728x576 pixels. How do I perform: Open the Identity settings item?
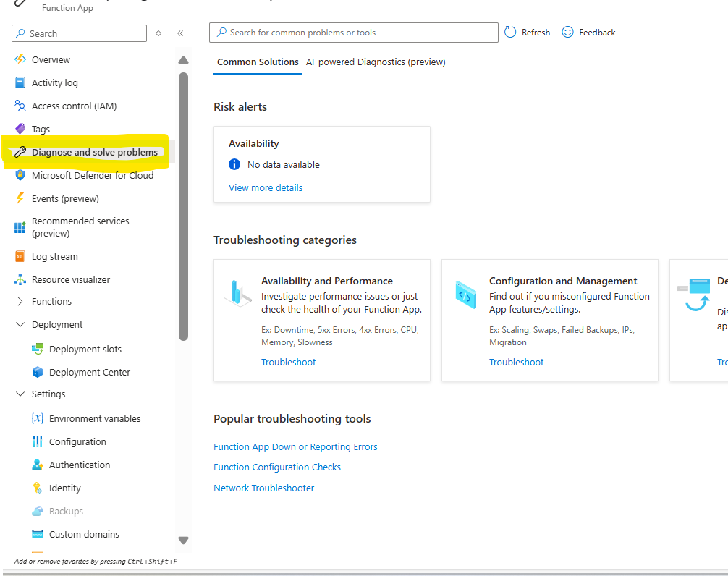point(65,488)
